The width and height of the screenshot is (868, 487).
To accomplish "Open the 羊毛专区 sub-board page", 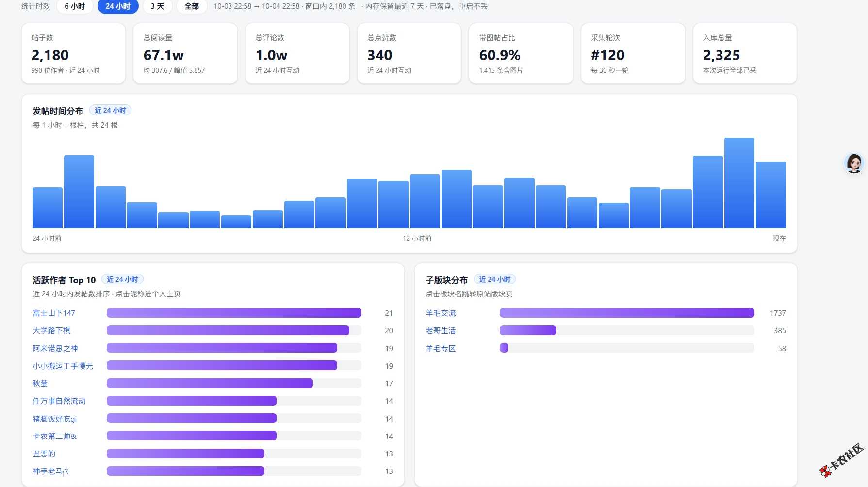I will point(441,349).
